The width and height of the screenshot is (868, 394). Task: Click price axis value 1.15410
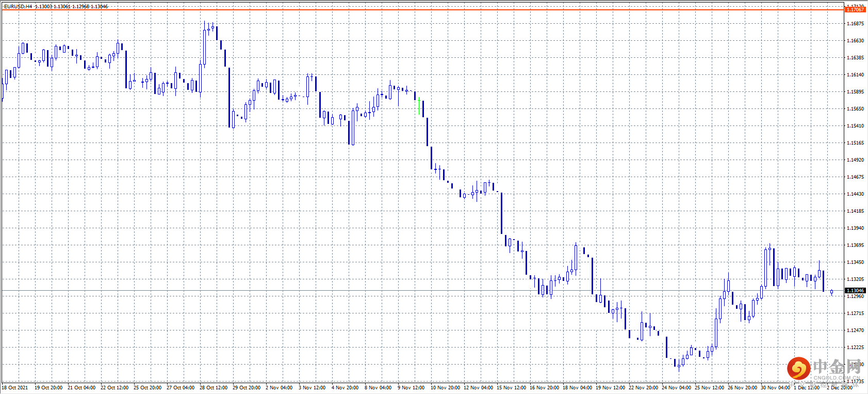click(x=856, y=126)
